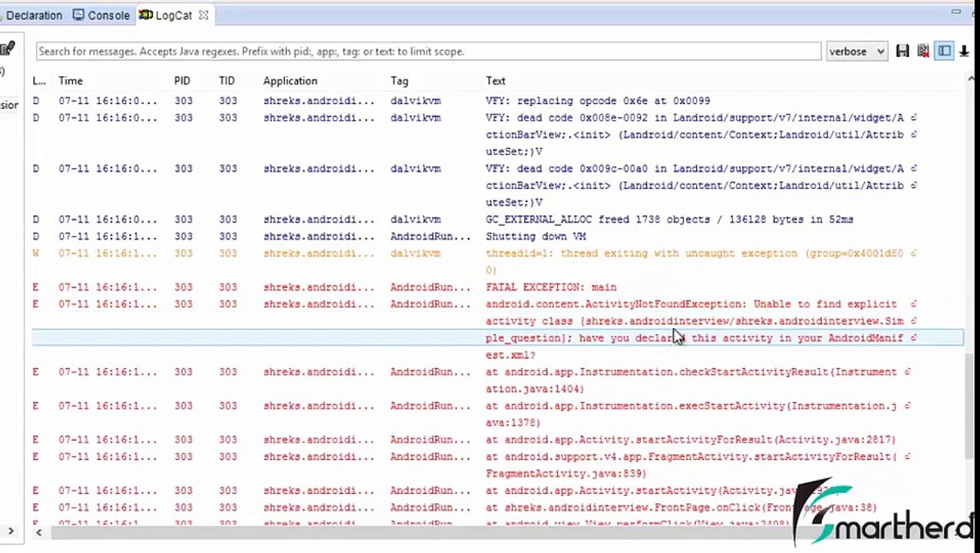
Task: Click the log table's horizontal scroll left arrow
Action: pos(38,531)
